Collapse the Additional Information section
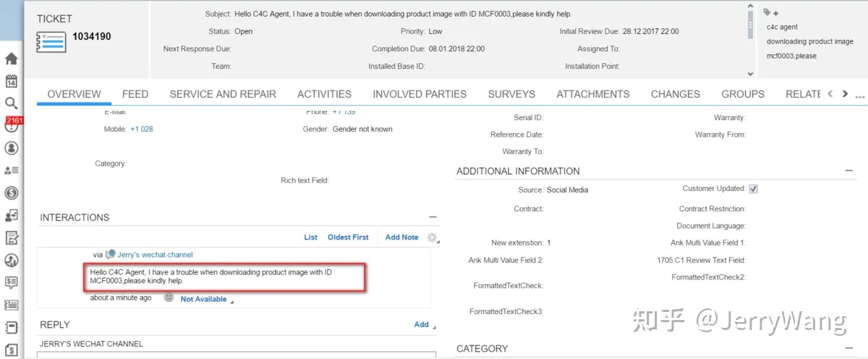This screenshot has width=868, height=359. point(848,171)
